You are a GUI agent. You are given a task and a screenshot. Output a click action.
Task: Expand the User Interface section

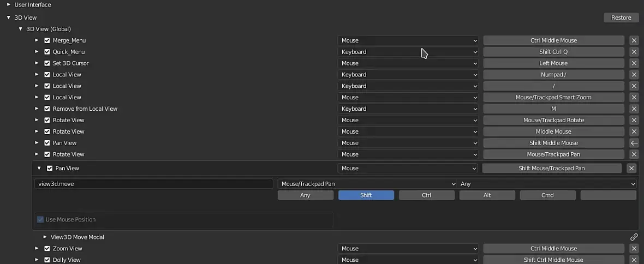[8, 4]
